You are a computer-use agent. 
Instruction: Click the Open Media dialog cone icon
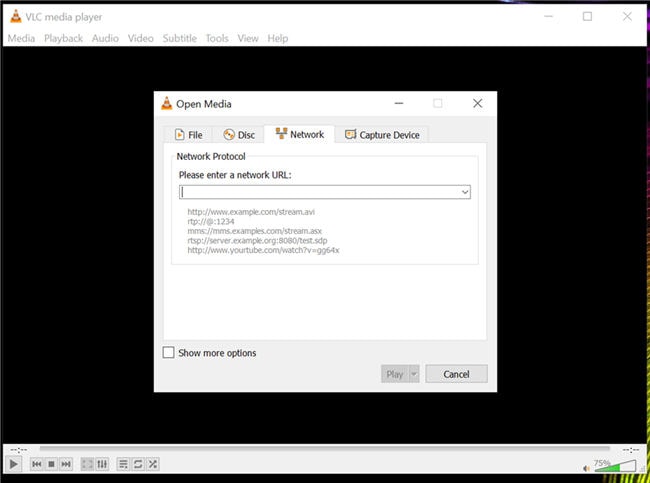click(167, 104)
